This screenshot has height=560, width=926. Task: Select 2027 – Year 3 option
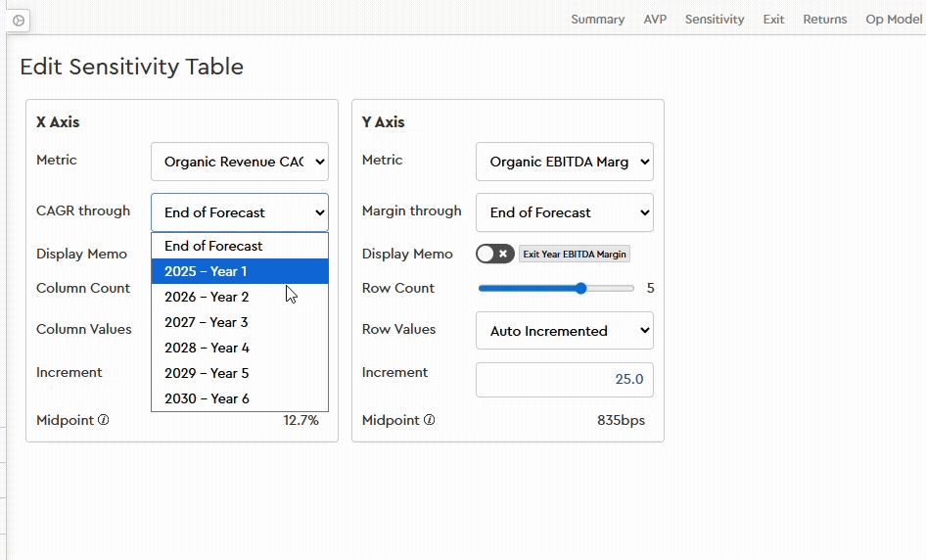pyautogui.click(x=239, y=322)
